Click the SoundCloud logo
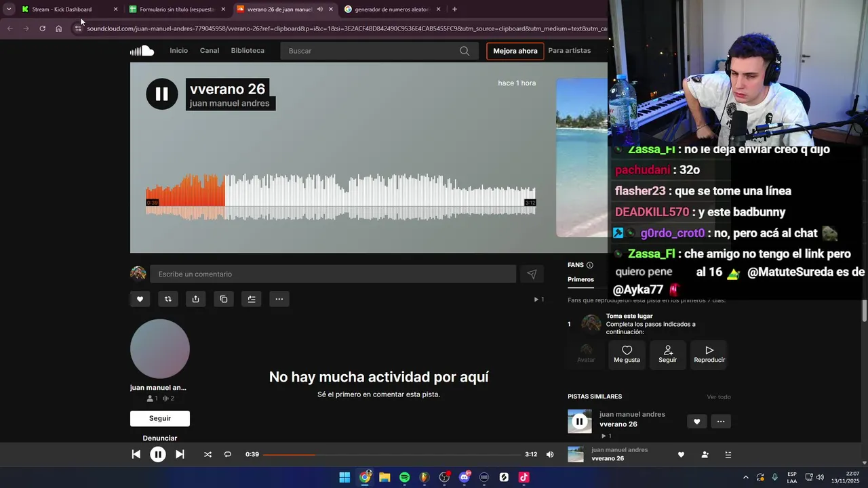This screenshot has width=868, height=488. [x=142, y=51]
